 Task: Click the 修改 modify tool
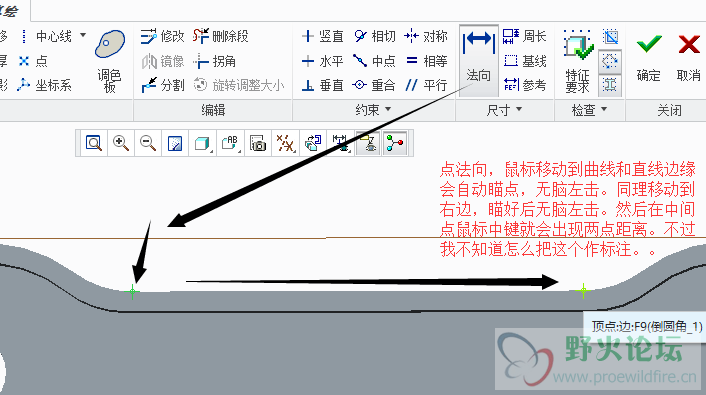162,36
